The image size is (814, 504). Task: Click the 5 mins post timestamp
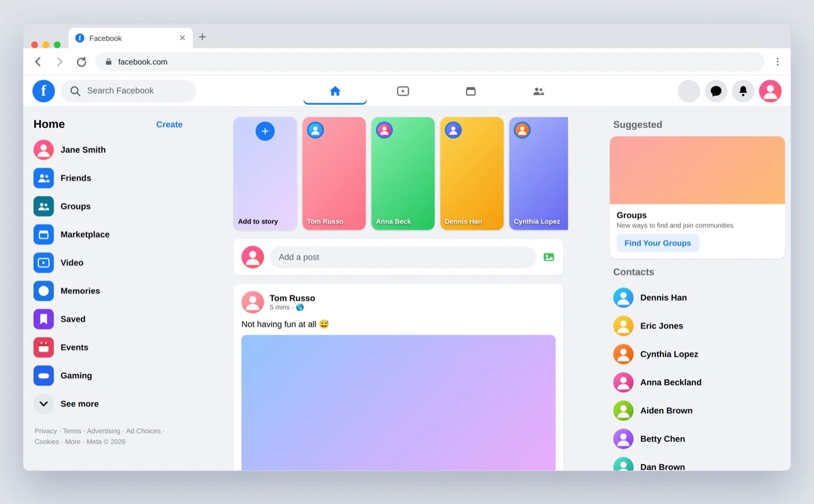[x=280, y=308]
